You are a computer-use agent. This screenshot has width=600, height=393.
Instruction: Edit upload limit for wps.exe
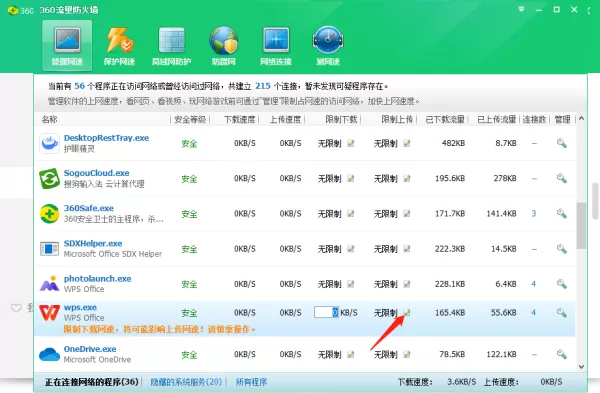tap(407, 313)
